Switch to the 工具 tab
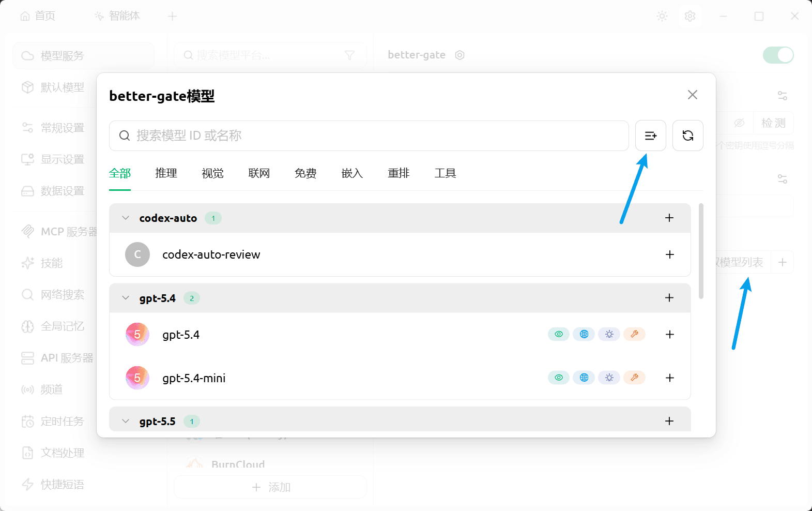 [x=446, y=173]
